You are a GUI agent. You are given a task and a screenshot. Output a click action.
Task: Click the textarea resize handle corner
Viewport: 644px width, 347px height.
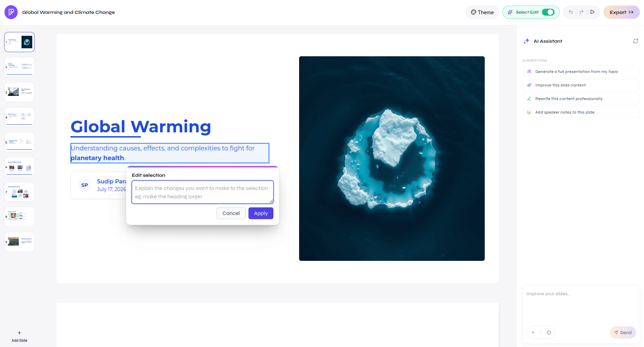pos(271,201)
